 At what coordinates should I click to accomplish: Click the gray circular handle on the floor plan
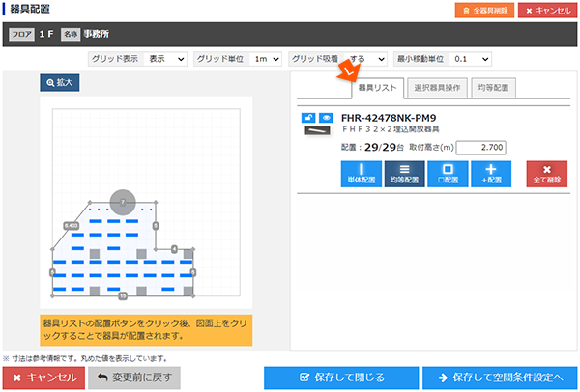click(x=123, y=202)
